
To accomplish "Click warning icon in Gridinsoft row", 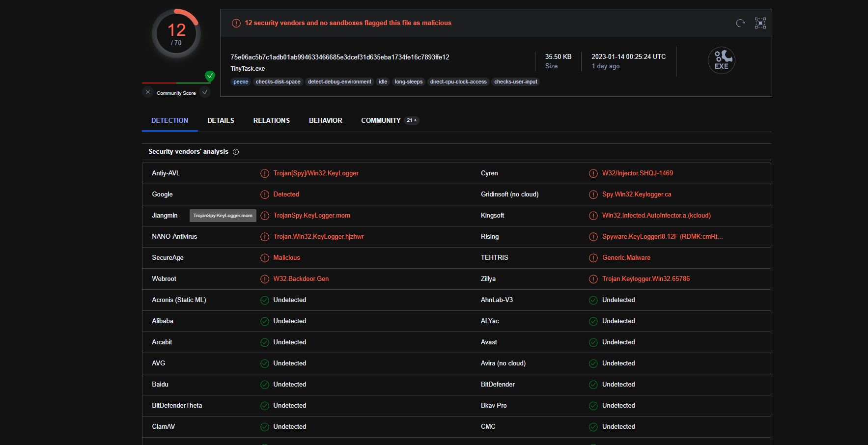I will (593, 195).
